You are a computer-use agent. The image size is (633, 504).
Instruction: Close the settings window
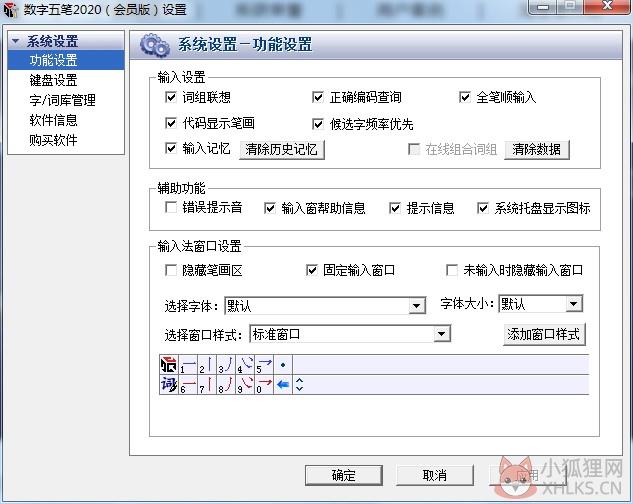(607, 6)
